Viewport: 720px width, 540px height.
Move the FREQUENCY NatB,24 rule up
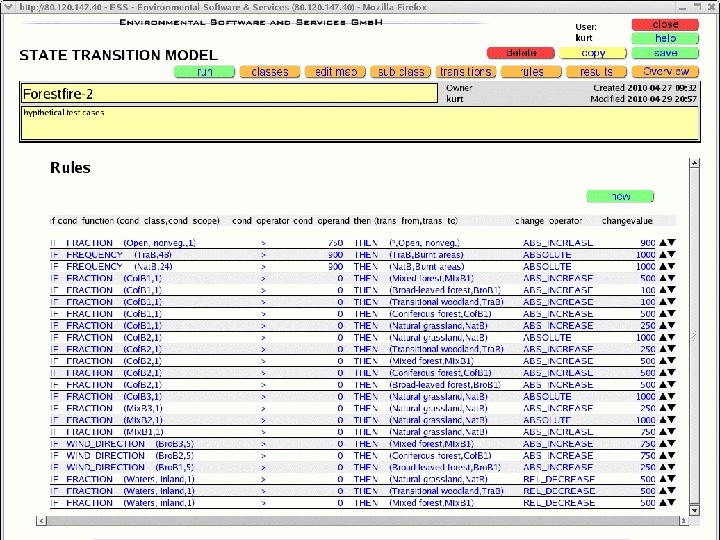pyautogui.click(x=663, y=266)
